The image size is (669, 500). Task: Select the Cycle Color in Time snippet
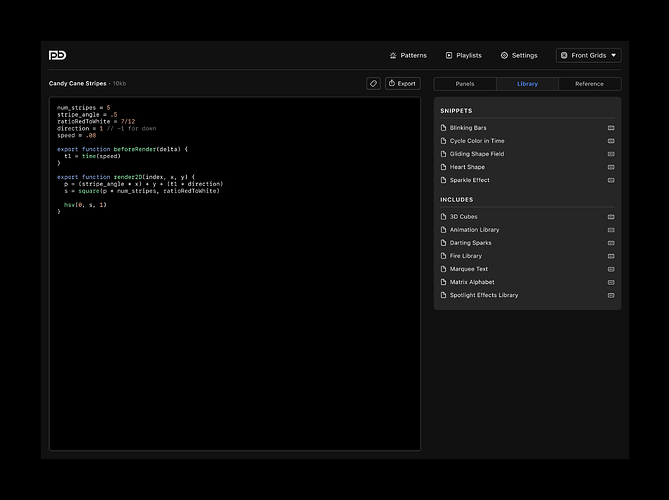[x=527, y=141]
